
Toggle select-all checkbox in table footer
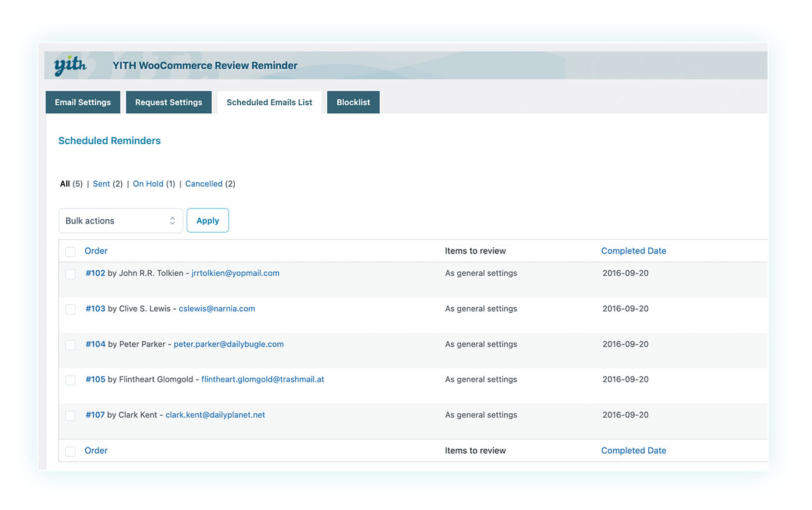(x=71, y=451)
